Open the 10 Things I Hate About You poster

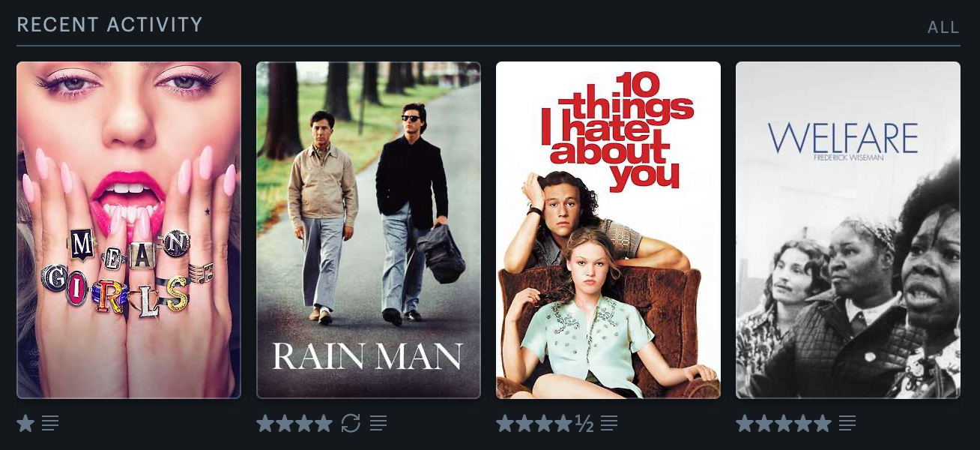[608, 230]
